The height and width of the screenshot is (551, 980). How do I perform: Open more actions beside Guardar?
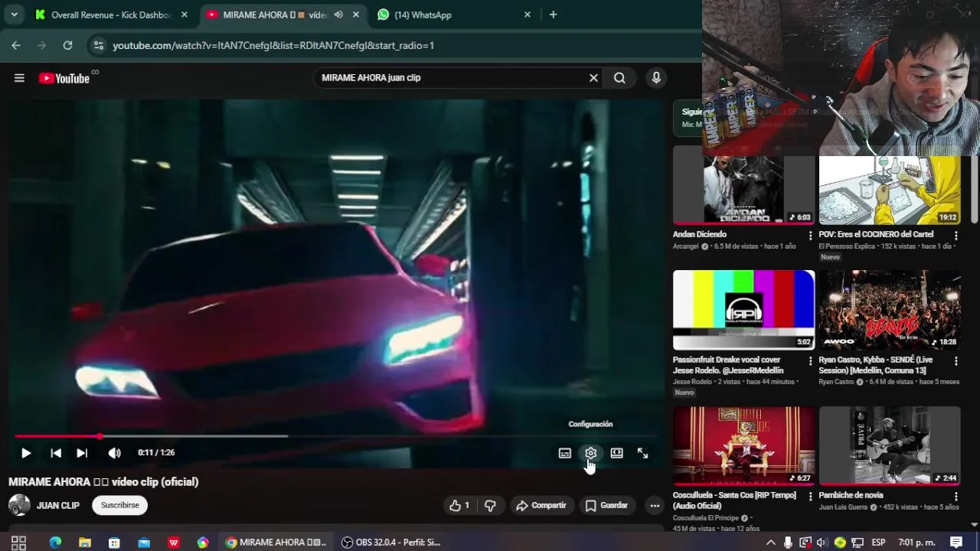pyautogui.click(x=655, y=505)
